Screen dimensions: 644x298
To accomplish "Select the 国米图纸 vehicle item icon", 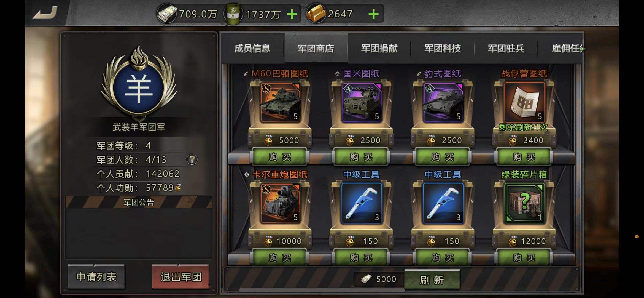I will [x=362, y=103].
